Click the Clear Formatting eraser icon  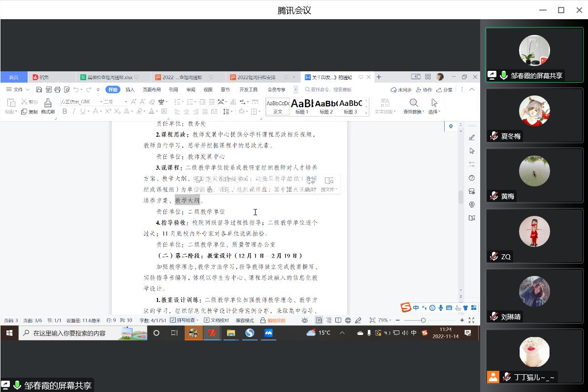(153, 102)
